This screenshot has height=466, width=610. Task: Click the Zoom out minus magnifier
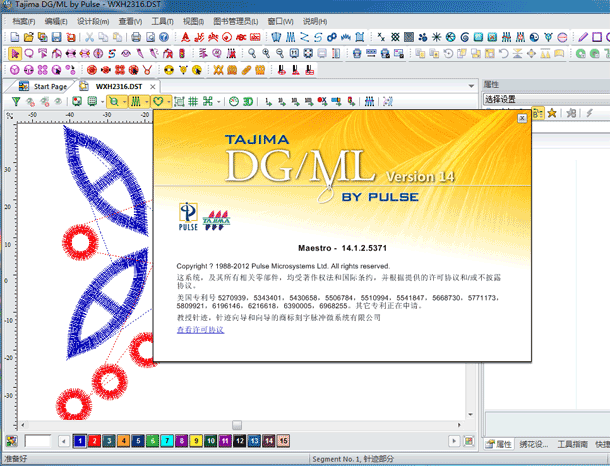click(x=280, y=53)
